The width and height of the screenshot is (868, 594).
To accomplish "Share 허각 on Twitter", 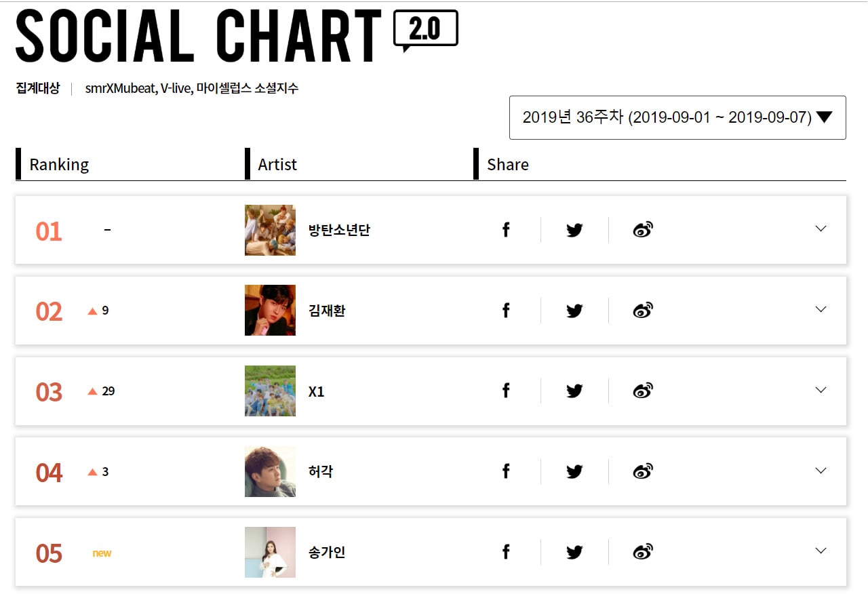I will tap(574, 471).
